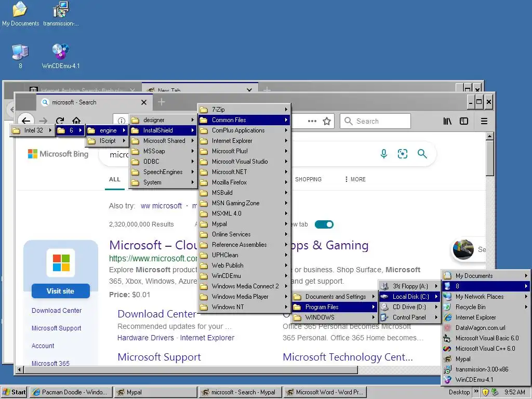Screen dimensions: 532x399
Task: Switch to the ALL search results tab
Action: pos(115,179)
